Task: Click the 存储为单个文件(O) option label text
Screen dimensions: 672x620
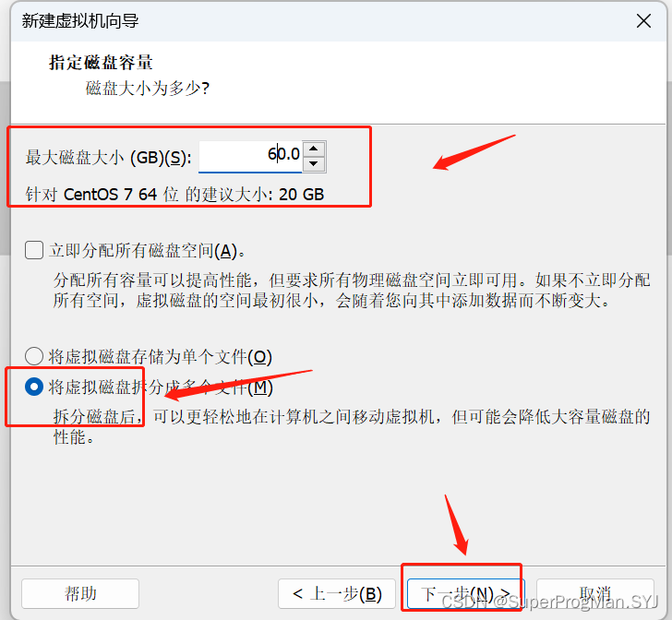Action: pos(161,356)
